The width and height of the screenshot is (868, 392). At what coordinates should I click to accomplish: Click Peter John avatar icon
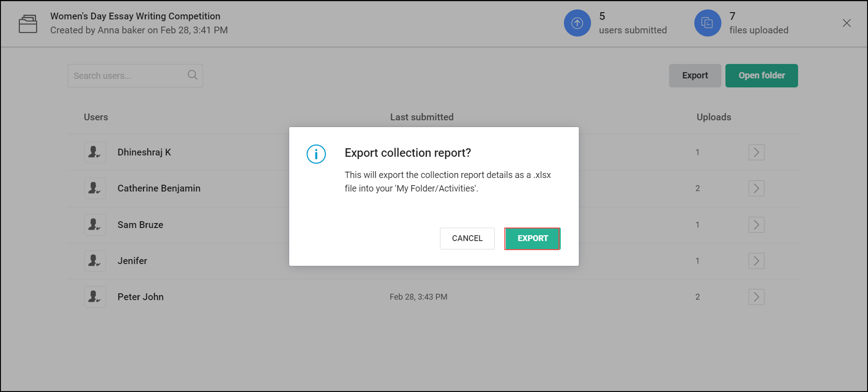(x=95, y=297)
